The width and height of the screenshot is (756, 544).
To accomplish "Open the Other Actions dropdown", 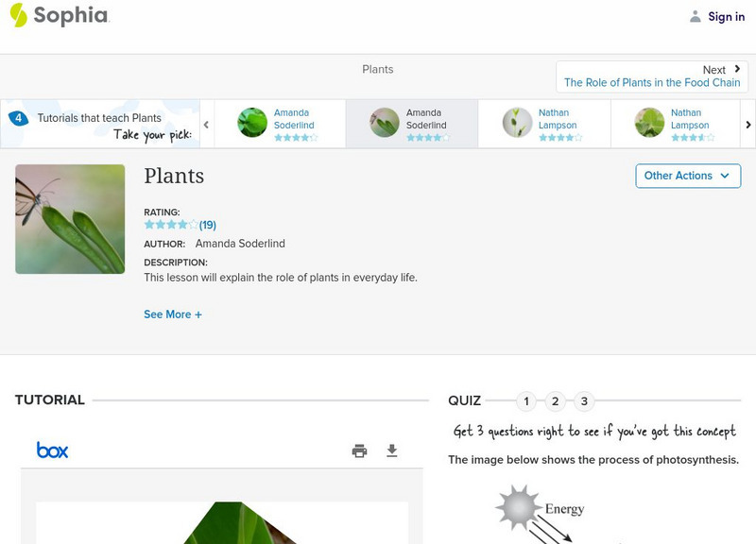I will [687, 176].
